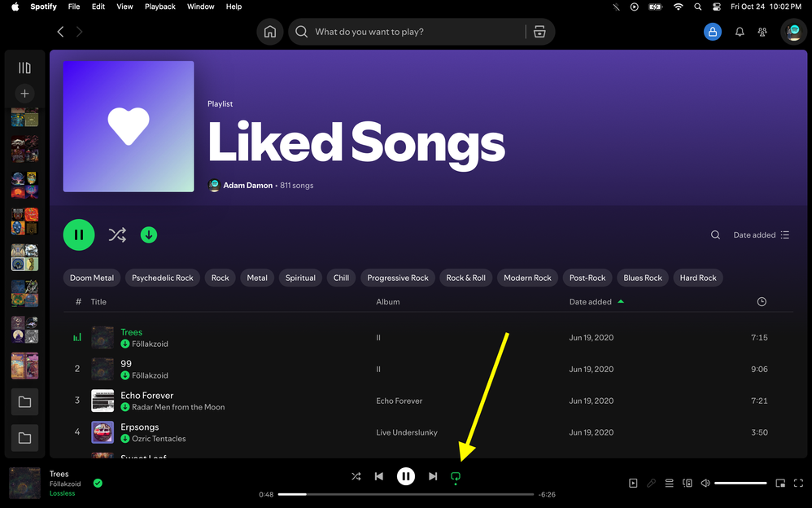Toggle shuffle in the bottom player bar
Screen dimensions: 812x508
click(356, 476)
